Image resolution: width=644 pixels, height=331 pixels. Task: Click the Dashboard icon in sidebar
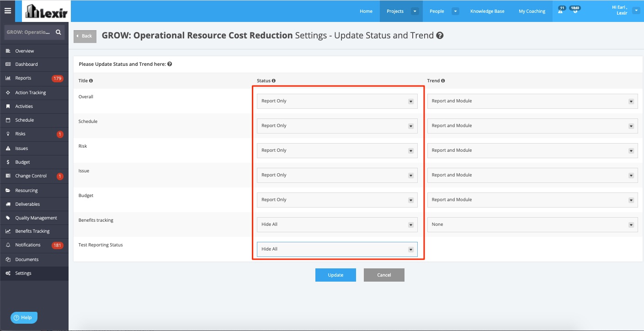click(x=8, y=64)
